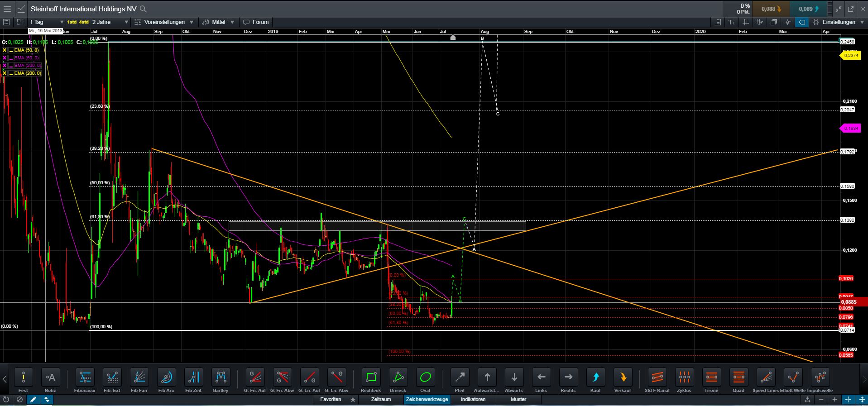Image resolution: width=868 pixels, height=406 pixels.
Task: Select the Zyklus cycle tool
Action: [x=684, y=377]
